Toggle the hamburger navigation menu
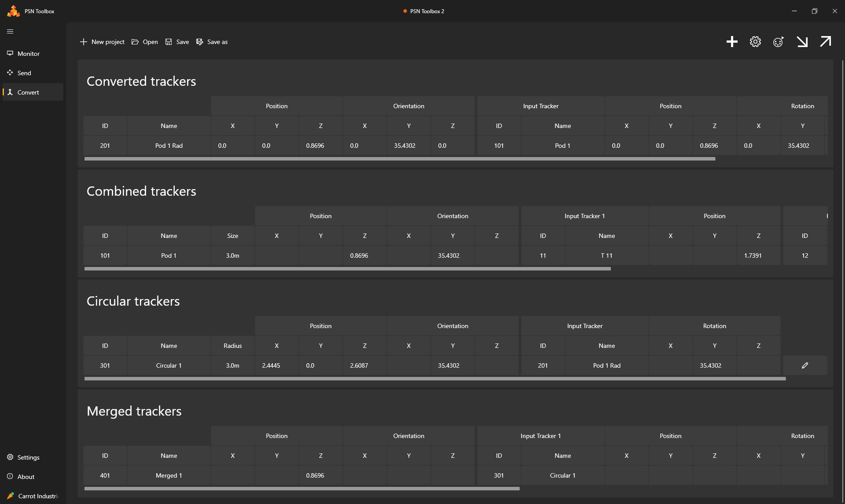The height and width of the screenshot is (504, 845). [10, 32]
